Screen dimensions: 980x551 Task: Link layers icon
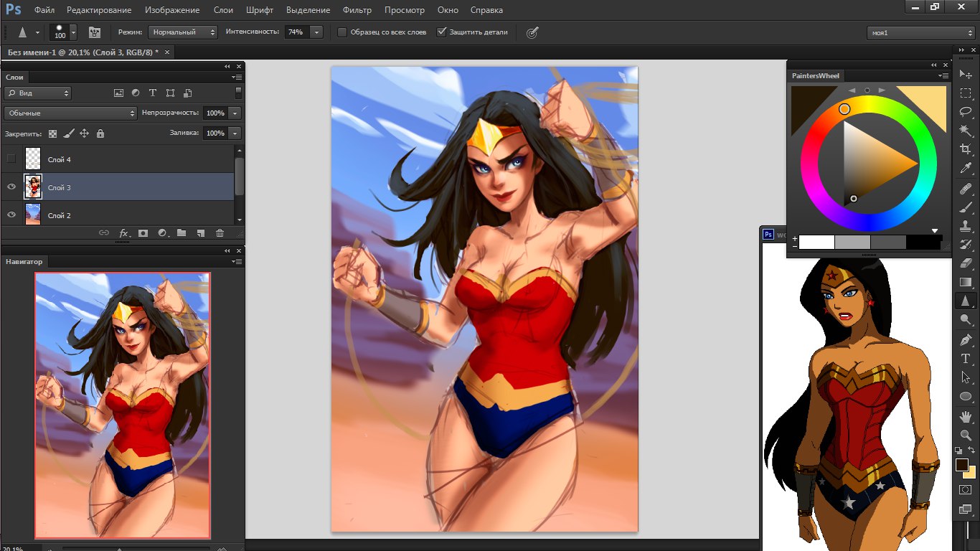(104, 232)
